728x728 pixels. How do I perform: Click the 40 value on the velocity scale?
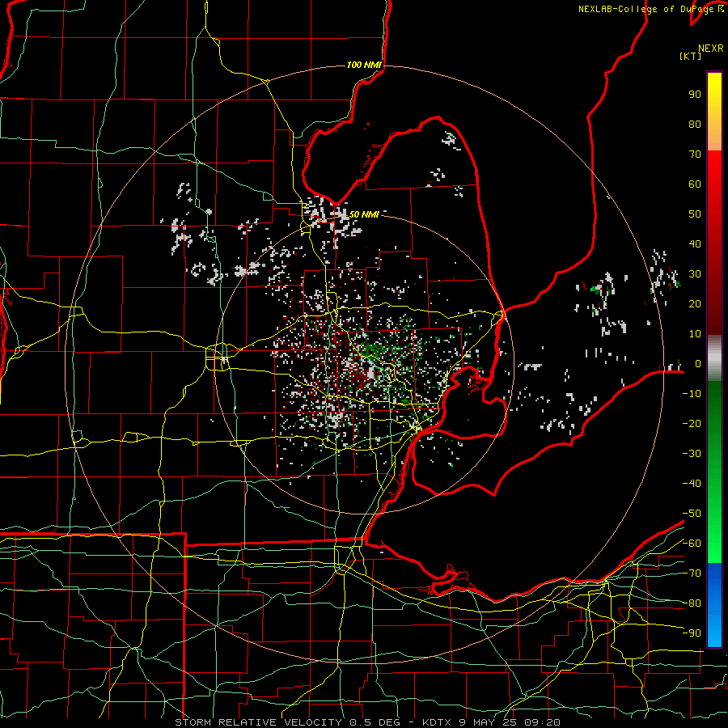coord(695,244)
